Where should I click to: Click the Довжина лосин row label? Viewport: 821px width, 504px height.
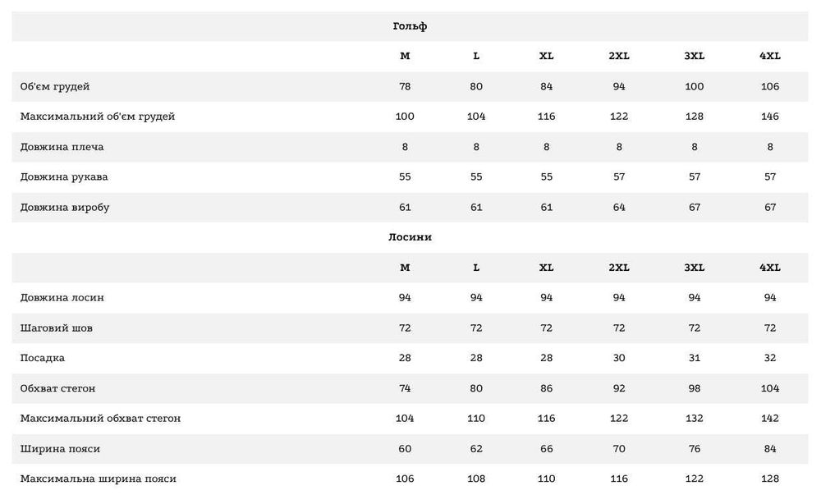(x=62, y=297)
